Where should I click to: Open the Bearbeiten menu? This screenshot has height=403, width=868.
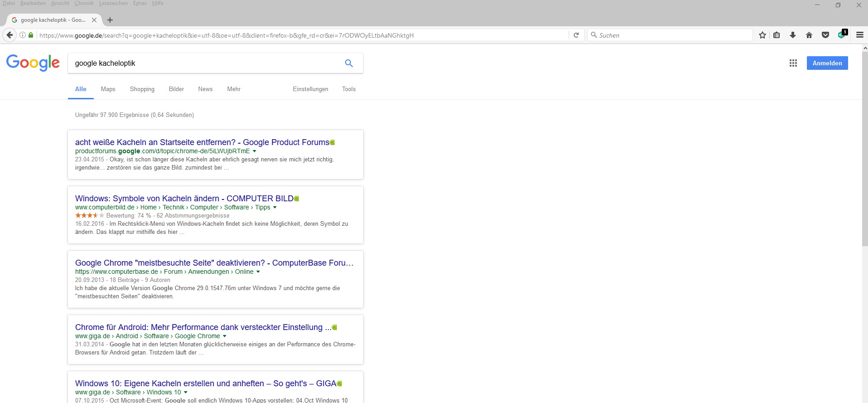click(x=33, y=3)
